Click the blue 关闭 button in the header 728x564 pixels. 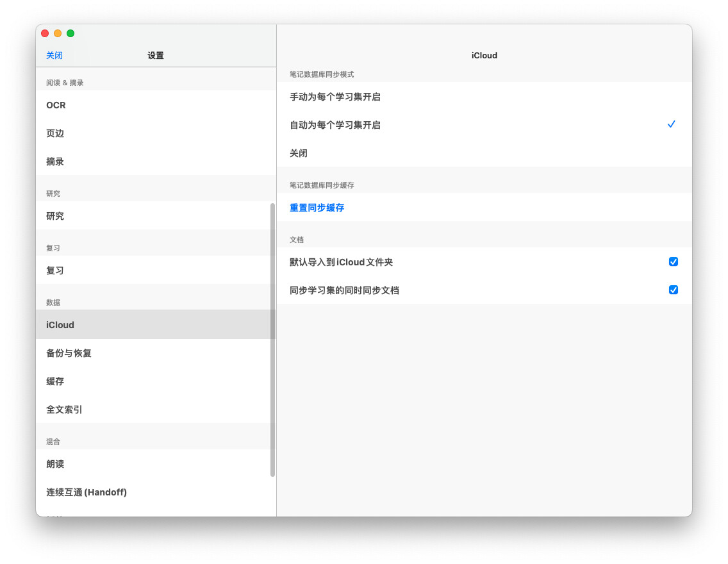[54, 55]
